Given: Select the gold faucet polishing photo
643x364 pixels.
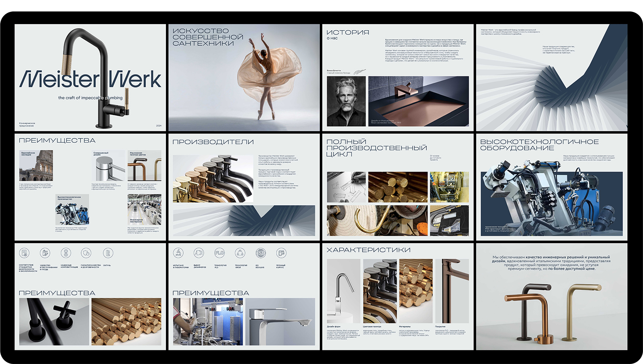Looking at the screenshot, I should pyautogui.click(x=377, y=221).
